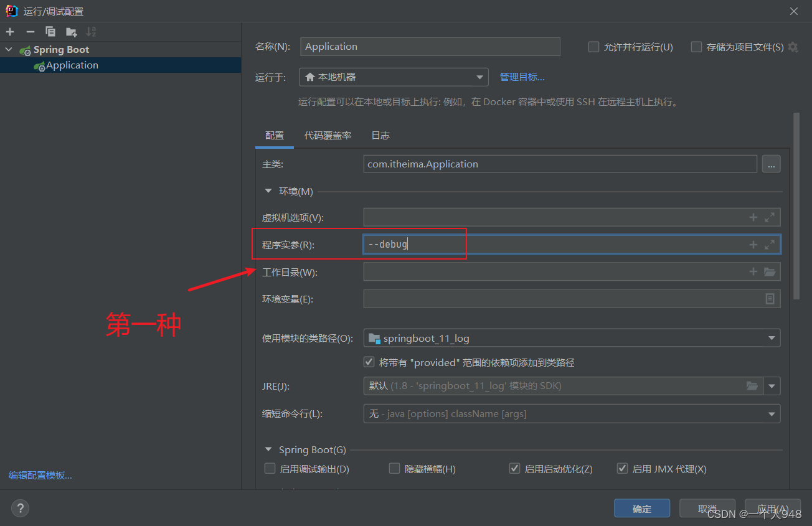Expand the 虚拟机选项 field editor

pyautogui.click(x=770, y=217)
